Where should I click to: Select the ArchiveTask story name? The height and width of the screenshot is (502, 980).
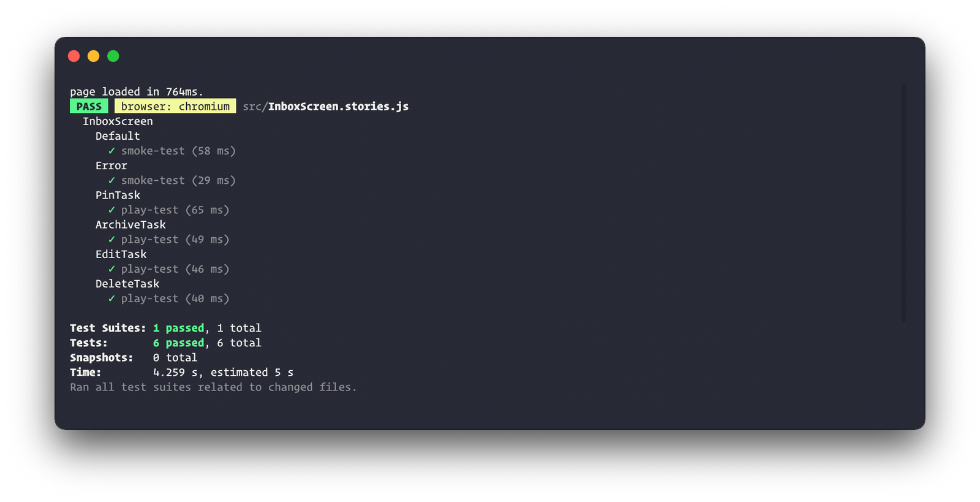[130, 224]
